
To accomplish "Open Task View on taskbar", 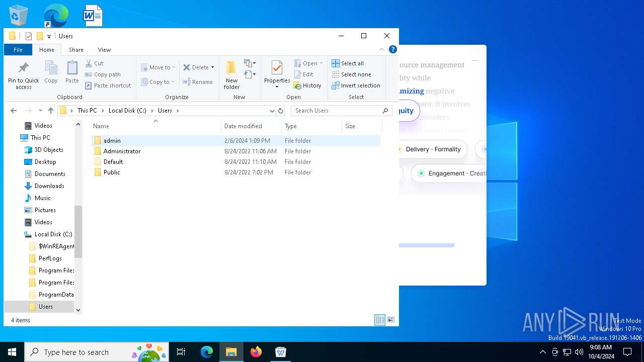I will point(181,352).
